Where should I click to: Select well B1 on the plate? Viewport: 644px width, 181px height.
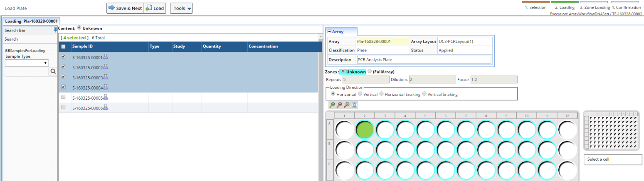click(x=344, y=150)
